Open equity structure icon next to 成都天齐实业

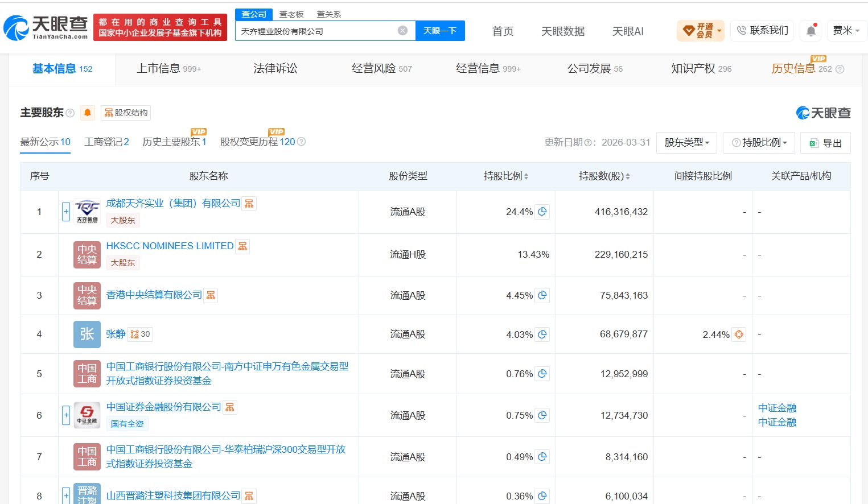click(249, 204)
